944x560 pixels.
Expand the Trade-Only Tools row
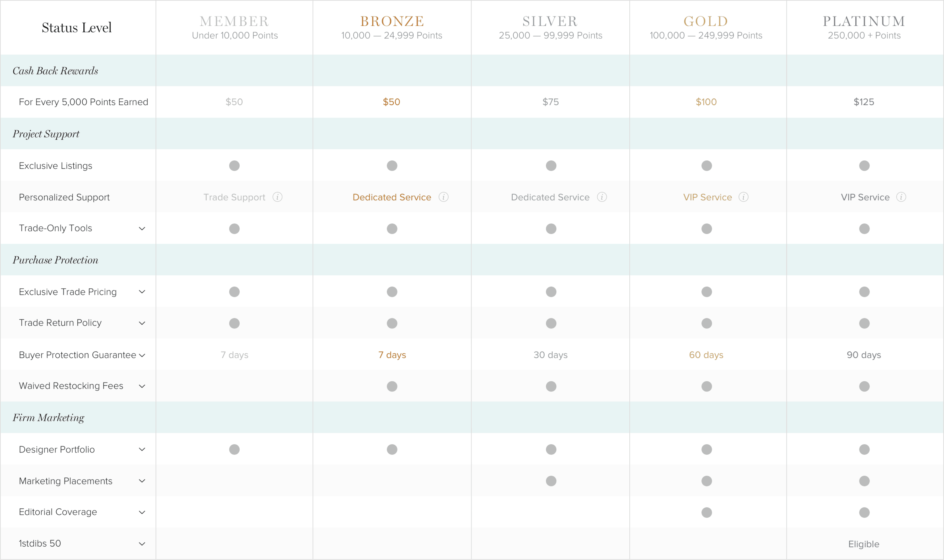[142, 229]
